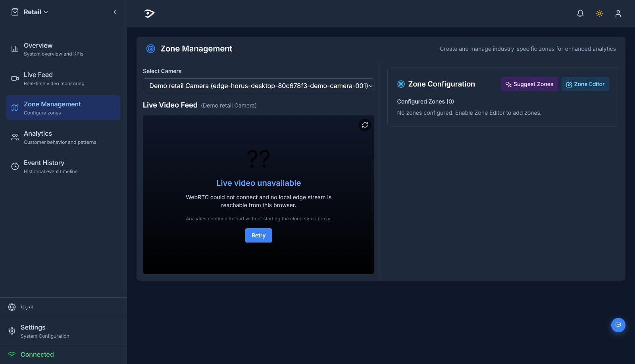
Task: Go to Overview in the sidebar
Action: pos(63,49)
